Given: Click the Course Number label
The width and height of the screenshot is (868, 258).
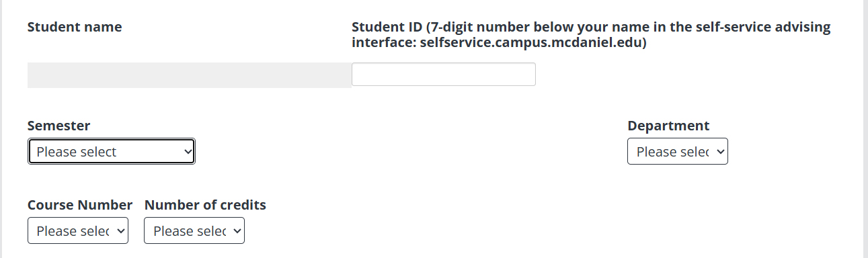Looking at the screenshot, I should (80, 205).
